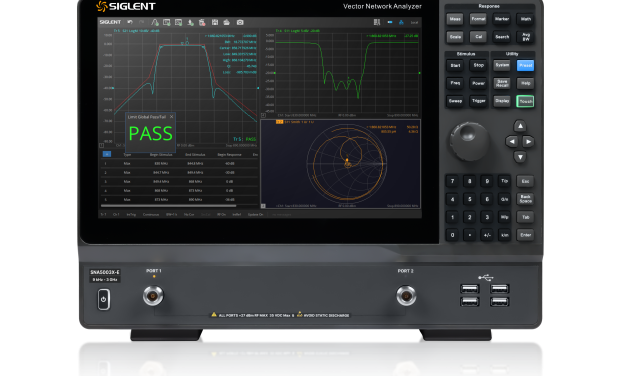Tap the add trace icon in toolbar
The height and width of the screenshot is (376, 627).
[155, 22]
